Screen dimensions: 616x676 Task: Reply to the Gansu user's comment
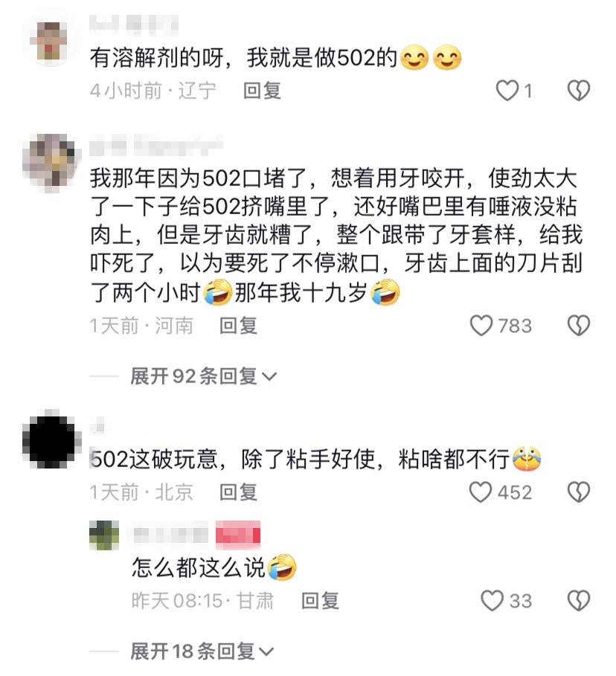click(x=320, y=601)
